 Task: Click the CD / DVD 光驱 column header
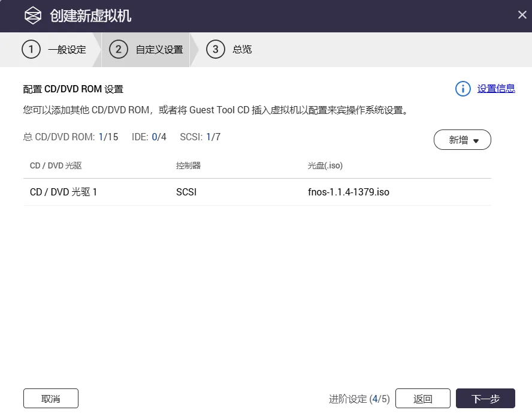click(x=56, y=165)
